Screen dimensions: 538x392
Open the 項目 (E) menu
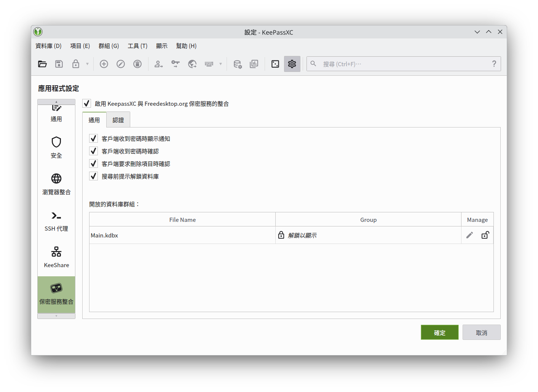click(x=80, y=46)
